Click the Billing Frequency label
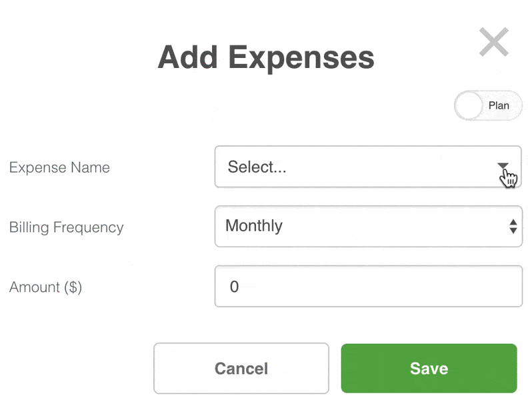532x400 pixels. 66,227
